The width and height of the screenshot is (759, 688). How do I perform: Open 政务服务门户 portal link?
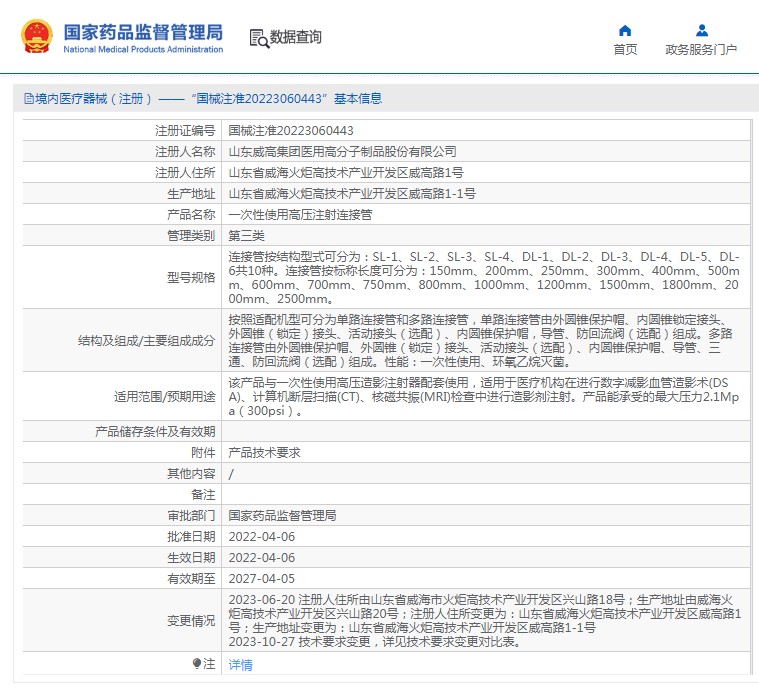701,49
